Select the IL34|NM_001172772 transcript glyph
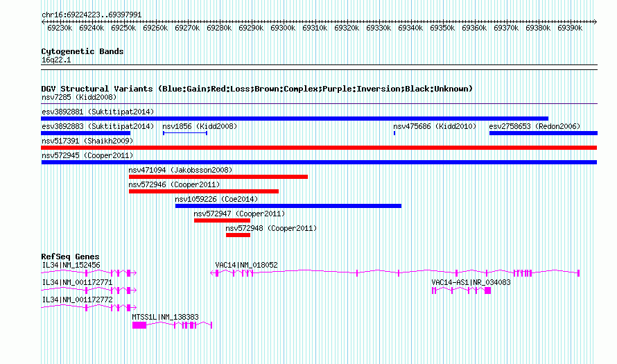The height and width of the screenshot is (364, 617). (x=89, y=307)
